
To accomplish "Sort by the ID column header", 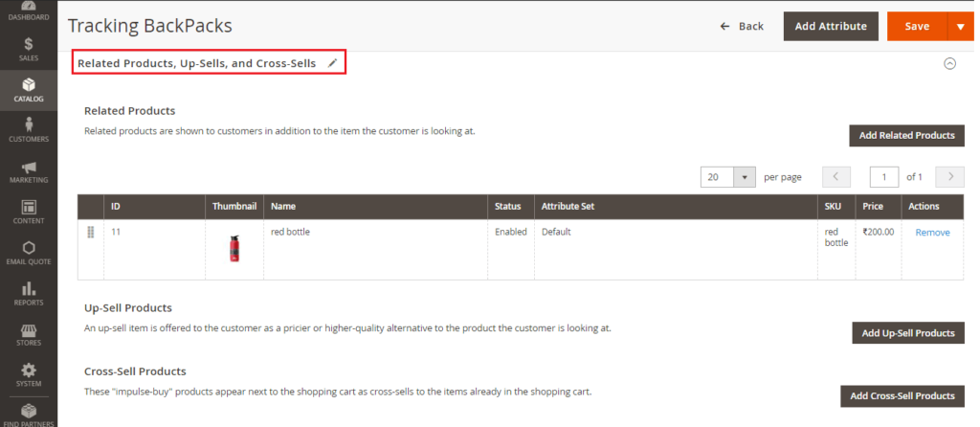I will [x=154, y=206].
